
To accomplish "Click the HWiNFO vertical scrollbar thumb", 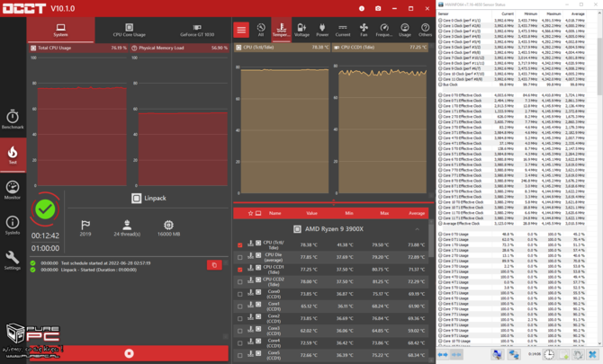I will [599, 66].
